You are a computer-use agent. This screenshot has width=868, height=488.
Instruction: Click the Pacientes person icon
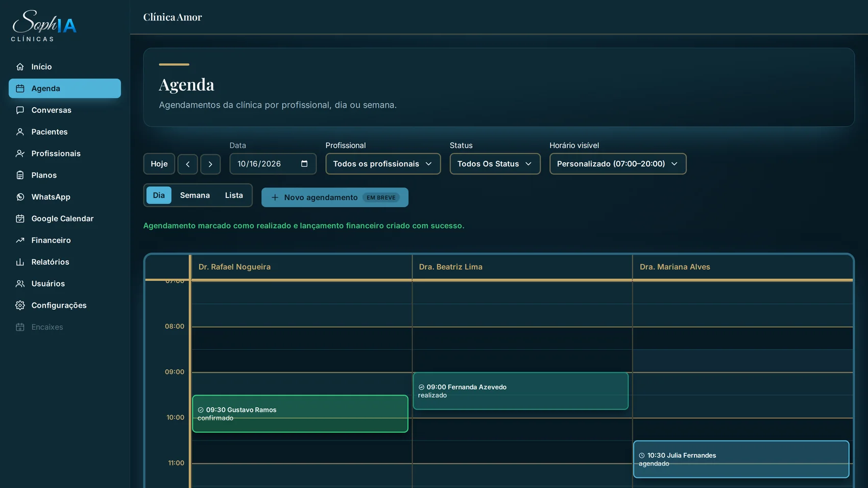click(20, 132)
